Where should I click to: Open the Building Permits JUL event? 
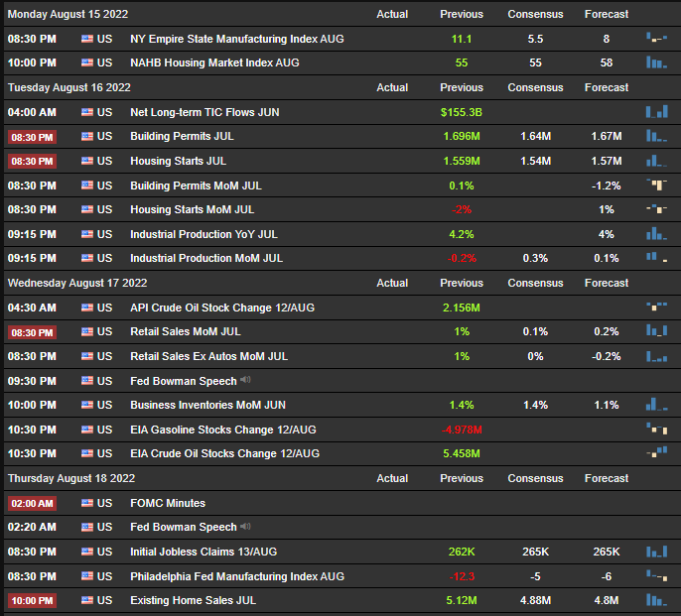coord(182,136)
